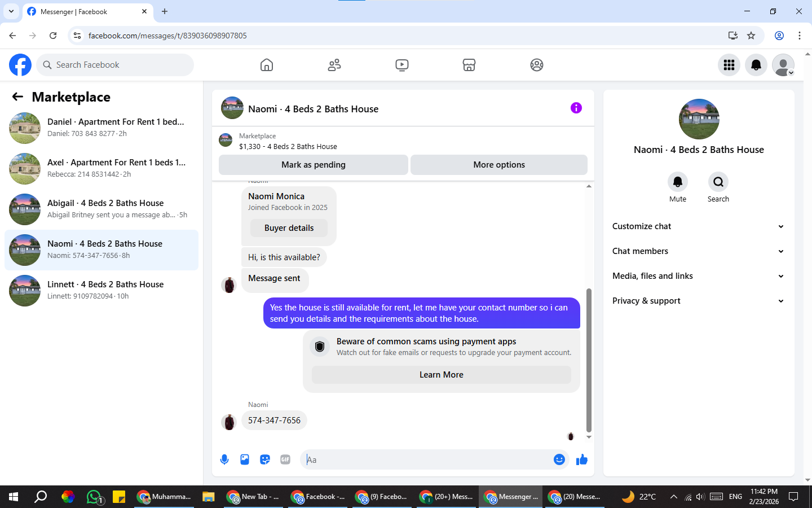Image resolution: width=812 pixels, height=508 pixels.
Task: Expand Privacy & support section
Action: coord(699,301)
